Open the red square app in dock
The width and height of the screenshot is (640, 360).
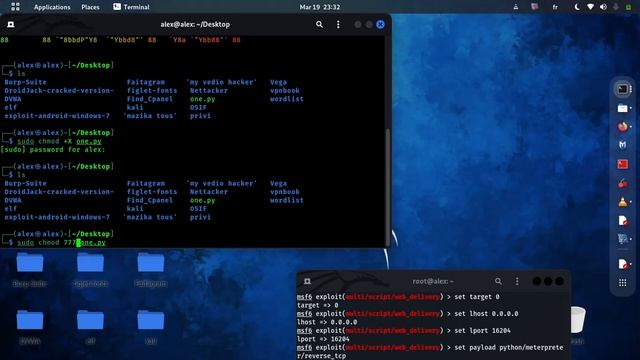(x=622, y=164)
